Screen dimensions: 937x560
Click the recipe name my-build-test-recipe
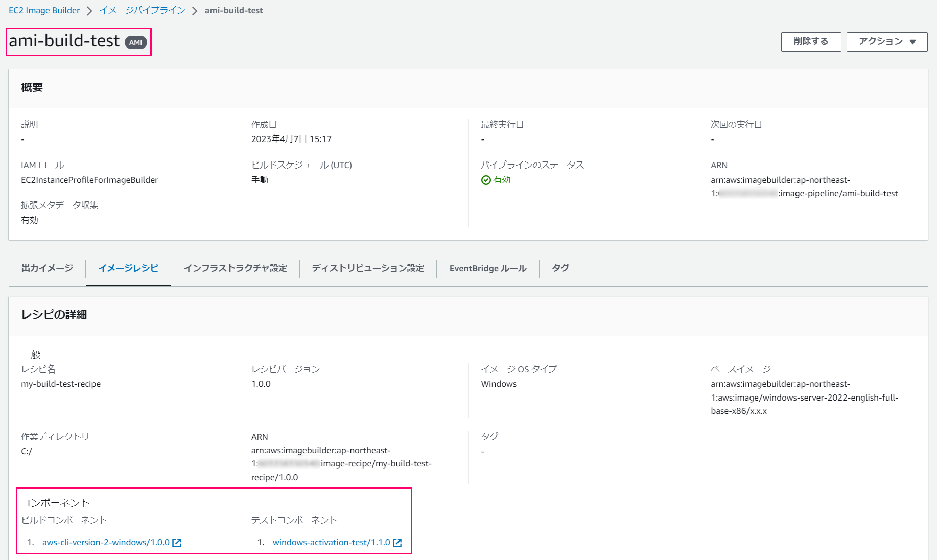point(61,384)
